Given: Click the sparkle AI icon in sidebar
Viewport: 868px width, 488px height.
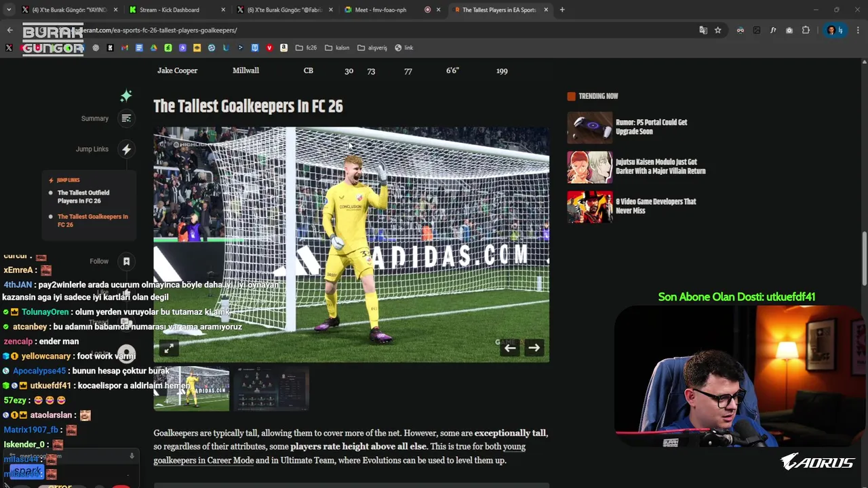Looking at the screenshot, I should 126,96.
